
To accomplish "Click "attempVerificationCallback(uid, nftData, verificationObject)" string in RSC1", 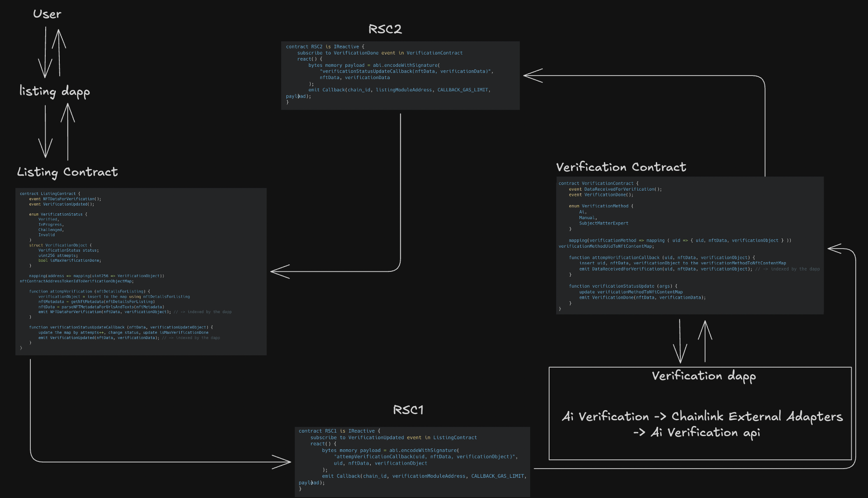I will 426,456.
